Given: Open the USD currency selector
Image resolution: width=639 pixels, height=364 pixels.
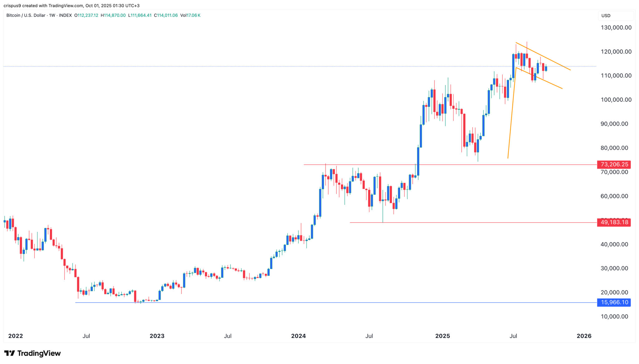Looking at the screenshot, I should pyautogui.click(x=606, y=16).
